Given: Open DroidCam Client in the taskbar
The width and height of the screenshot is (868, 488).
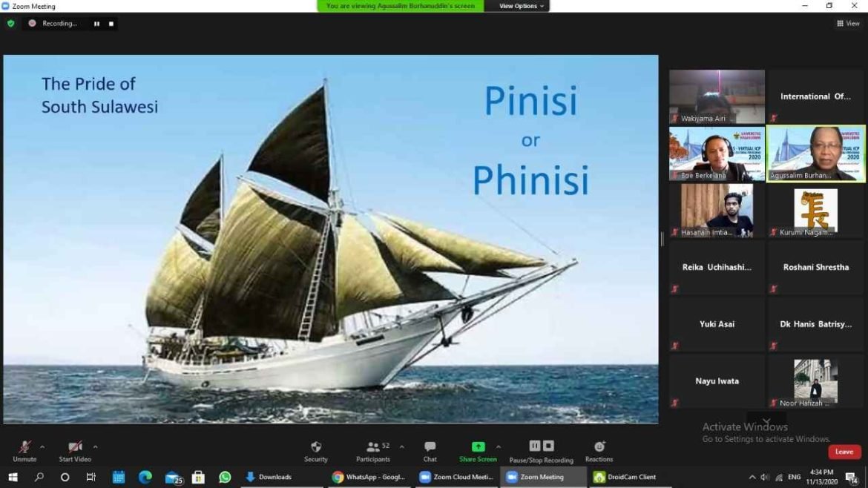Looking at the screenshot, I should [625, 477].
